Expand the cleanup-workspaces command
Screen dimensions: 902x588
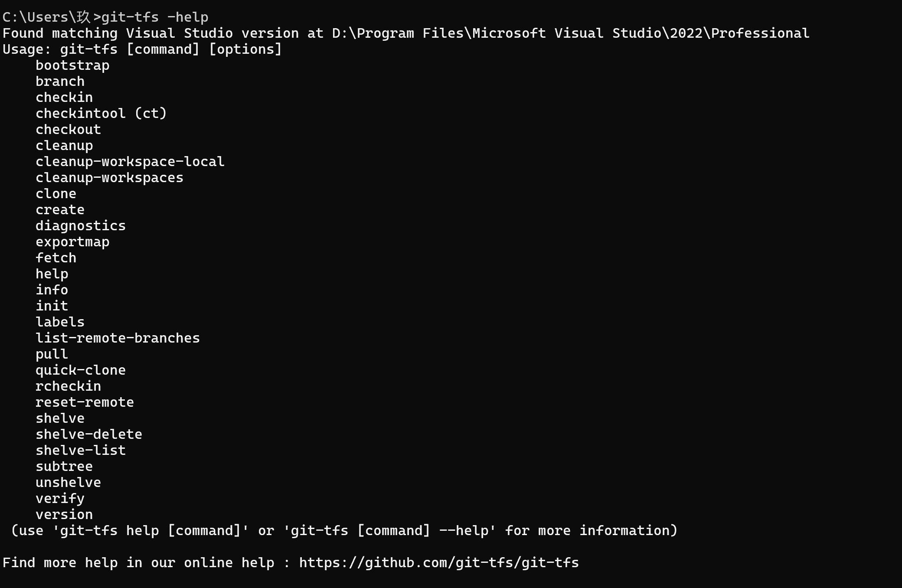[108, 177]
